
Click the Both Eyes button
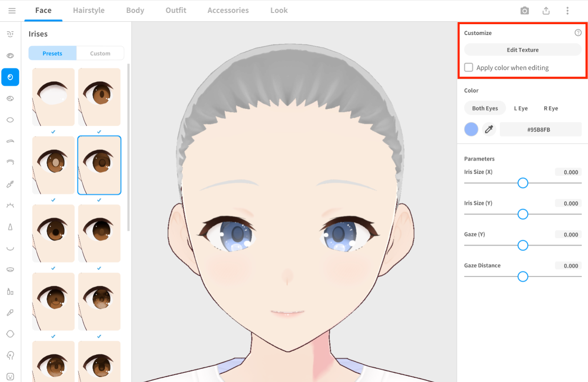485,108
